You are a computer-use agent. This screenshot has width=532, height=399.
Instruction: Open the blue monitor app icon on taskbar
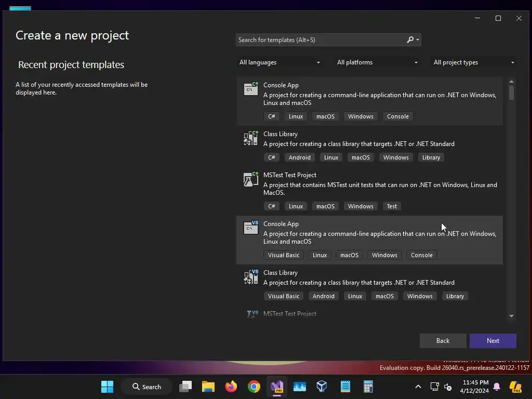click(300, 387)
